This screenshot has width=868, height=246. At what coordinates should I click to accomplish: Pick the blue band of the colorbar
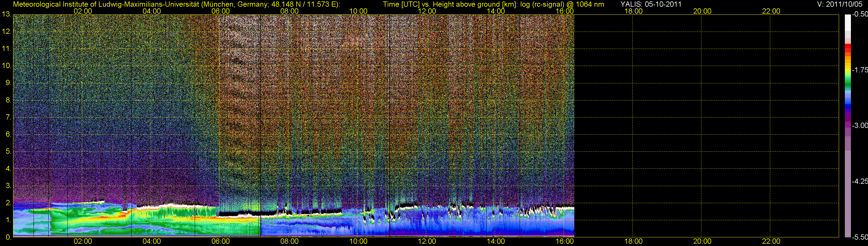[x=848, y=106]
